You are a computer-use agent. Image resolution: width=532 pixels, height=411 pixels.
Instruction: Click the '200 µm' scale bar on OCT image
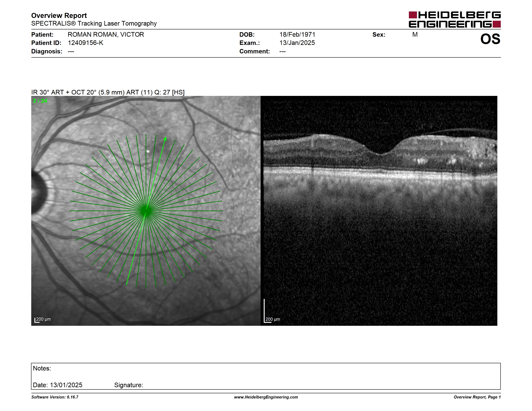pos(272,311)
